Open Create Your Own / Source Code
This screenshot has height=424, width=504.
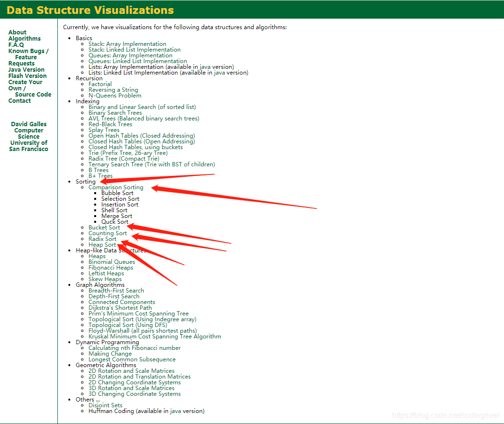pyautogui.click(x=30, y=88)
